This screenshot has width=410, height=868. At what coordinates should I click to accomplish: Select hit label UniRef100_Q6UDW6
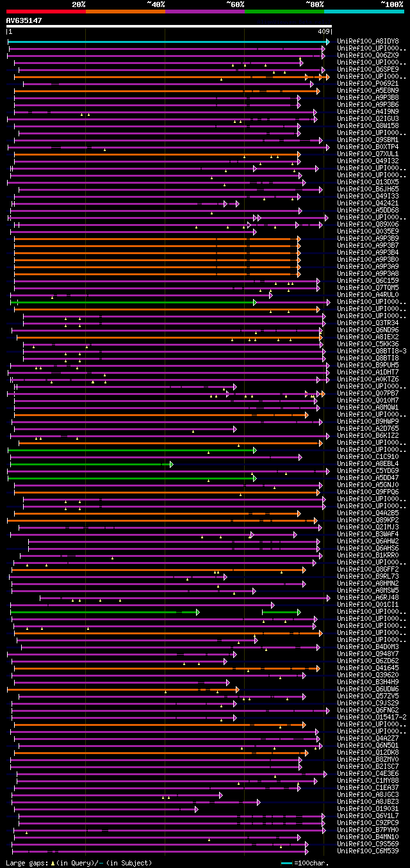[369, 689]
